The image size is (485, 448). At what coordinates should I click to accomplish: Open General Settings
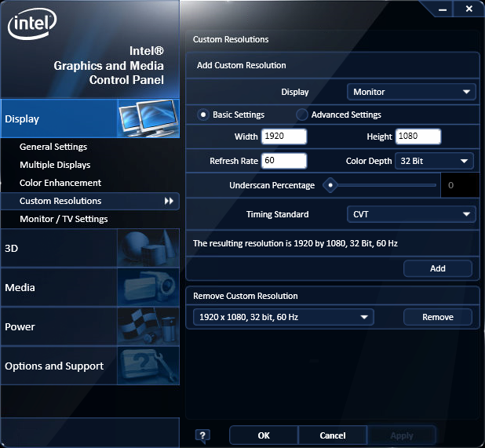(53, 147)
